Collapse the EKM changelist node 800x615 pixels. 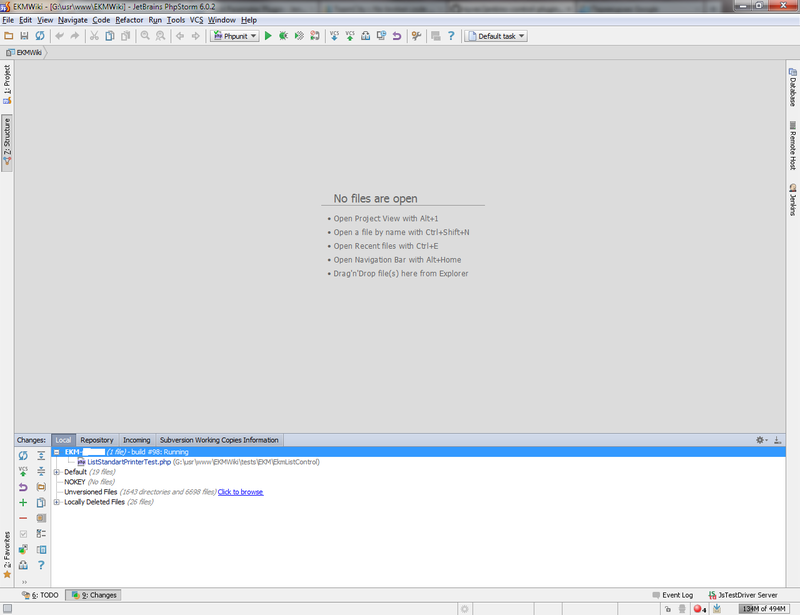point(57,452)
